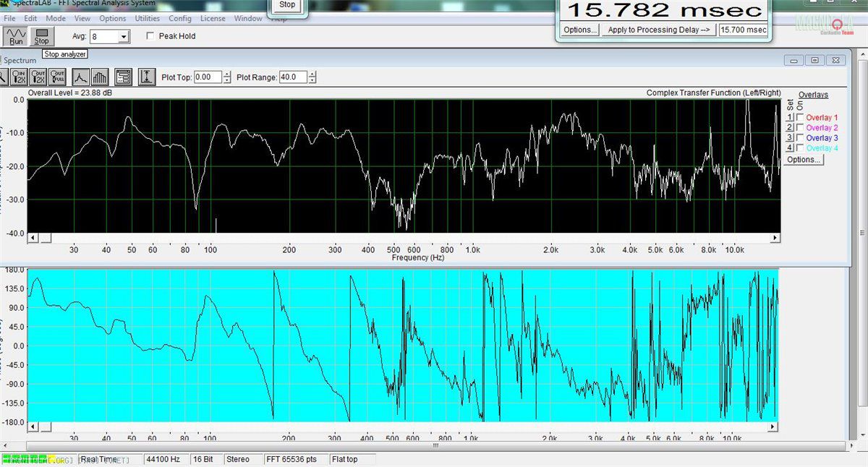Turn on the Overlay 3 checkbox
The width and height of the screenshot is (868, 467).
point(799,138)
